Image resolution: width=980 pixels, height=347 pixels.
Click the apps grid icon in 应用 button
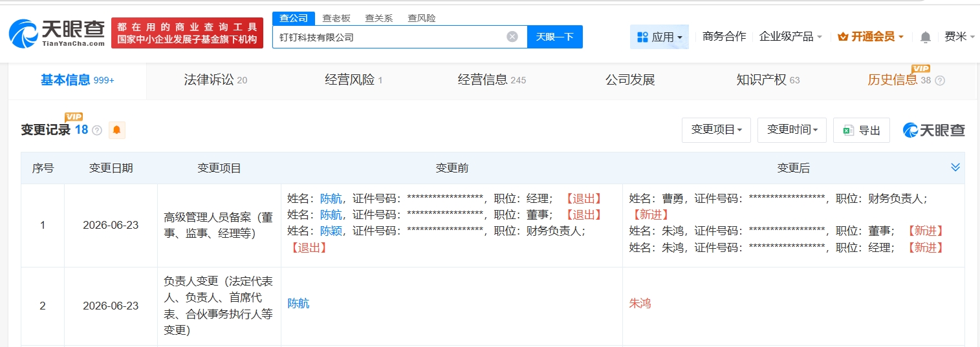click(x=642, y=37)
